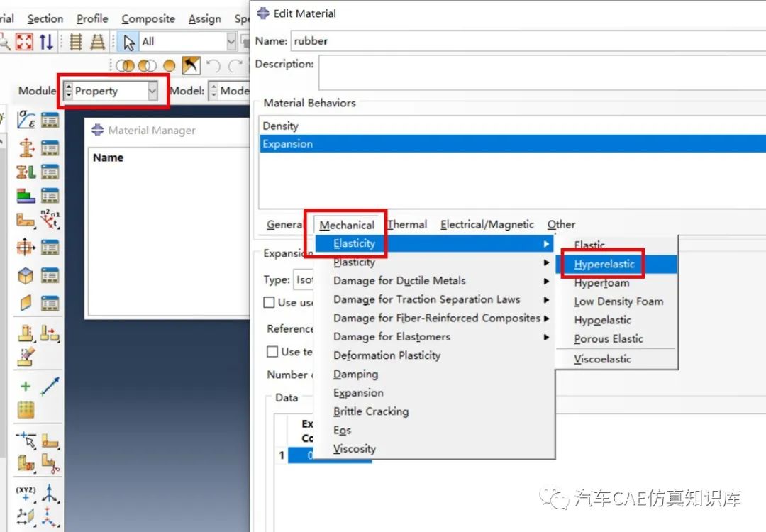The width and height of the screenshot is (766, 532).
Task: Expand Damage for Fiber-Reinforced Composites submenu
Action: (434, 318)
